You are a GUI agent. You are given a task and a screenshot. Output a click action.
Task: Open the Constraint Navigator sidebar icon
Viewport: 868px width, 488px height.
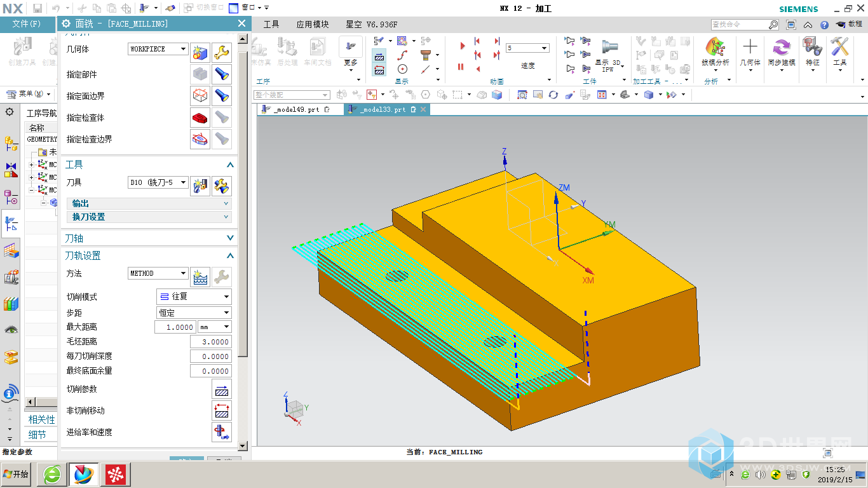[11, 170]
